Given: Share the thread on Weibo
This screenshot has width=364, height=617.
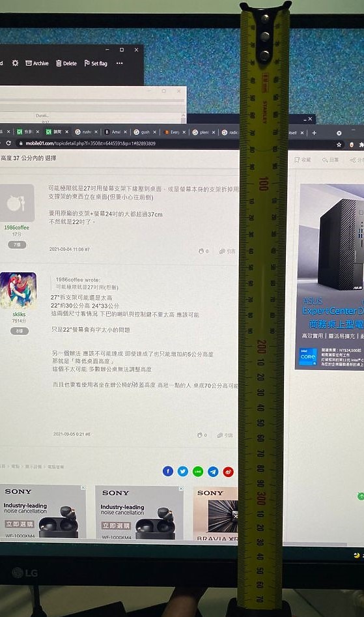Looking at the screenshot, I should tap(229, 472).
